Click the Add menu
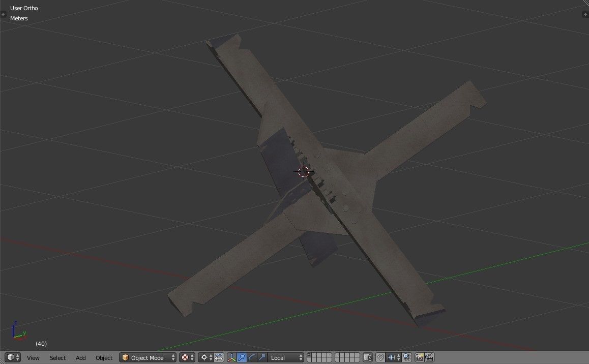 tap(80, 358)
